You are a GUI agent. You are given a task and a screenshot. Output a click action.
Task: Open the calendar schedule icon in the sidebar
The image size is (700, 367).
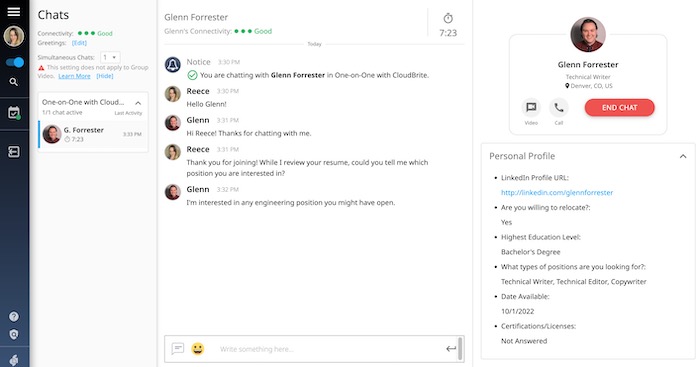14,113
